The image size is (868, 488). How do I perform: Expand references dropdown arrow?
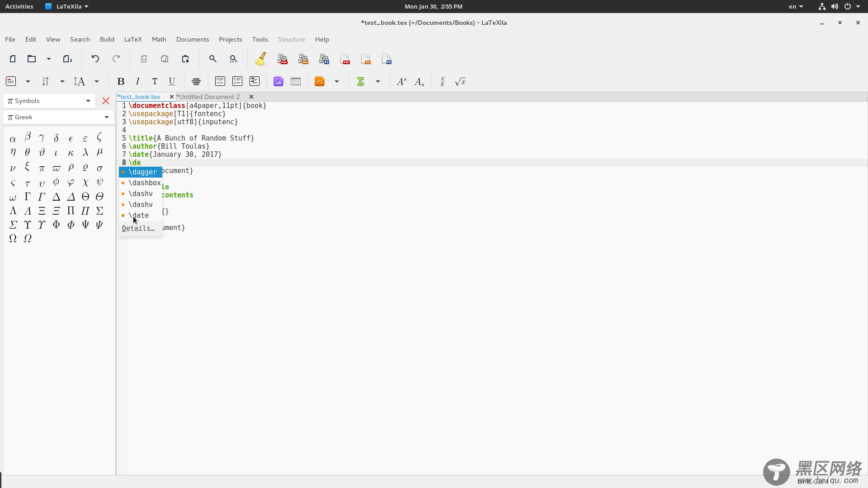(x=62, y=81)
